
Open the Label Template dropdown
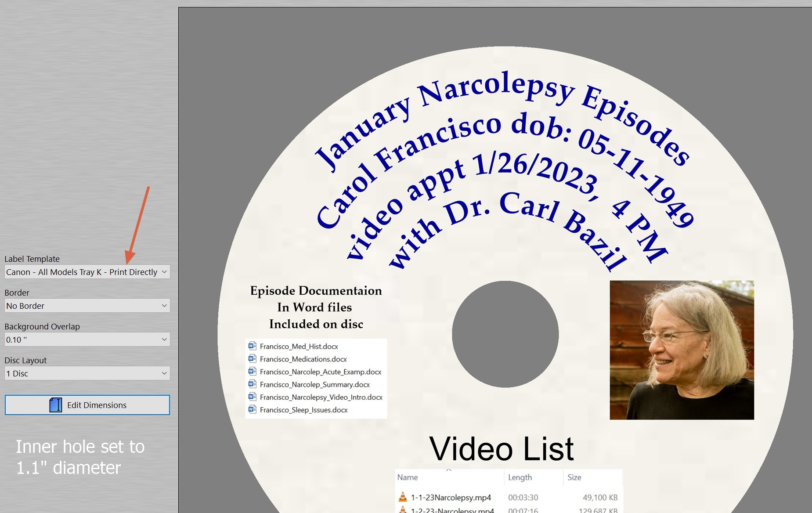point(87,272)
